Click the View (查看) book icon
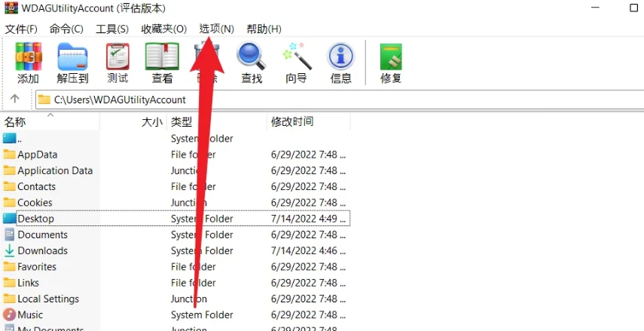 [162, 57]
